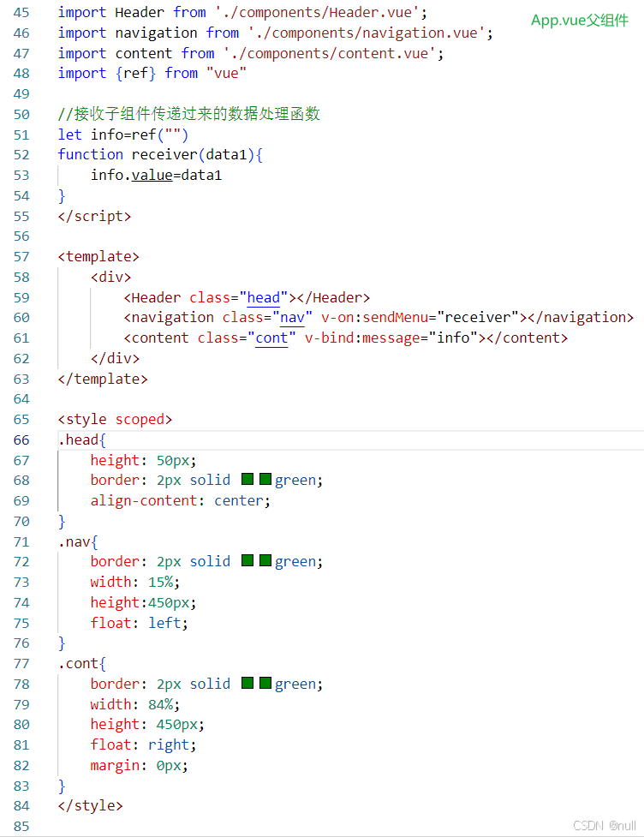The height and width of the screenshot is (837, 644).
Task: Click underlined class name 'nav' on line 60
Action: (292, 318)
